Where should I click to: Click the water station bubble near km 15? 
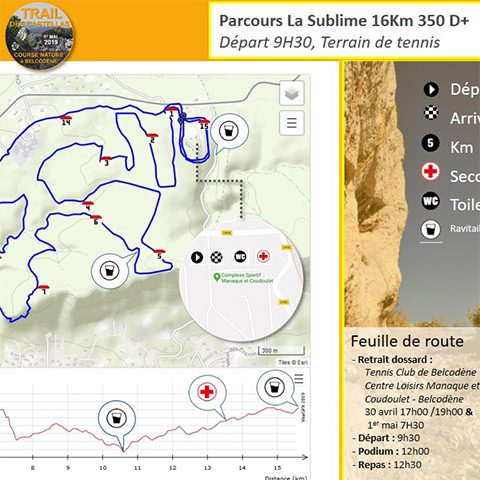[x=229, y=131]
